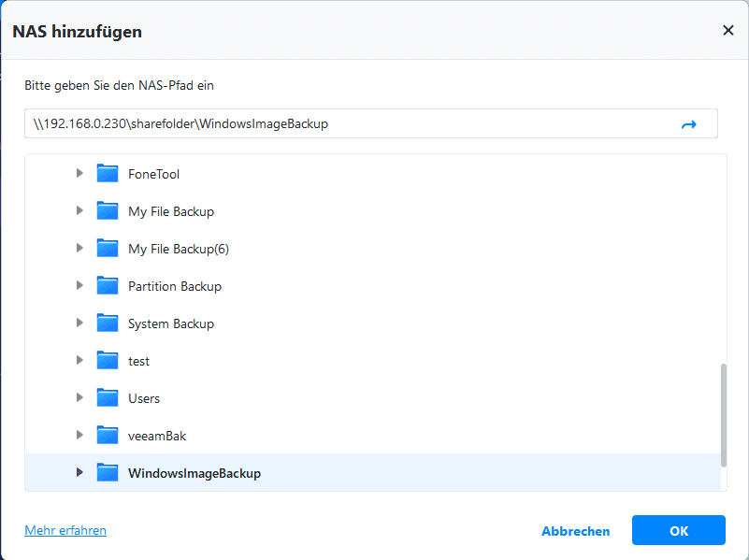Select the System Backup folder entry
The width and height of the screenshot is (749, 560).
(170, 323)
